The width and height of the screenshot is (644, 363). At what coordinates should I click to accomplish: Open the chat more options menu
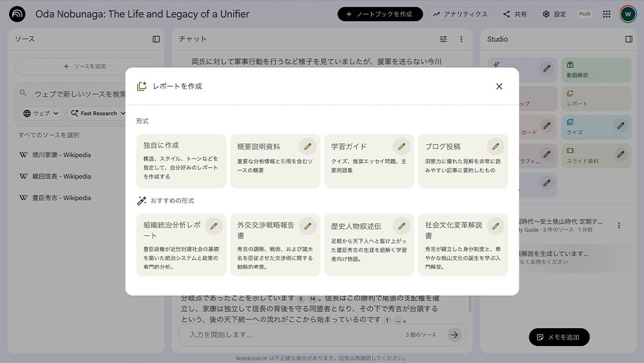tap(461, 39)
